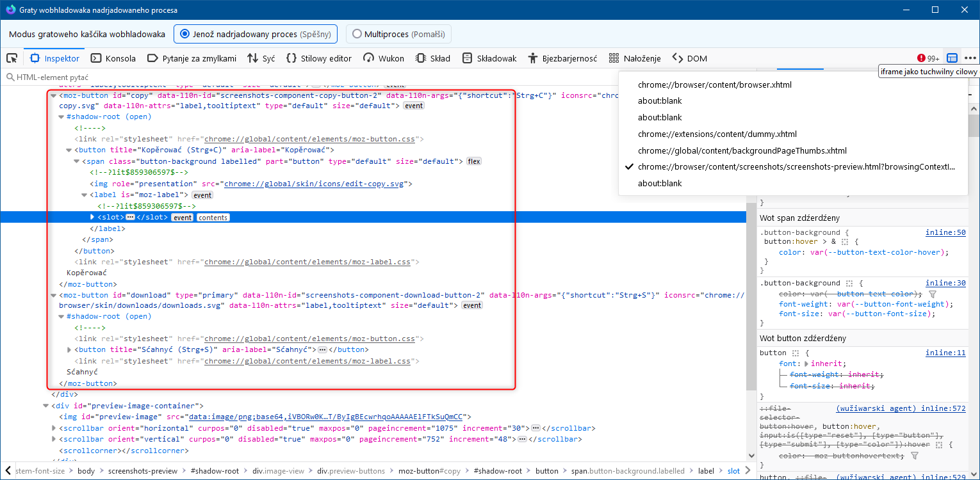Click the flex badge on the span element

tap(473, 161)
